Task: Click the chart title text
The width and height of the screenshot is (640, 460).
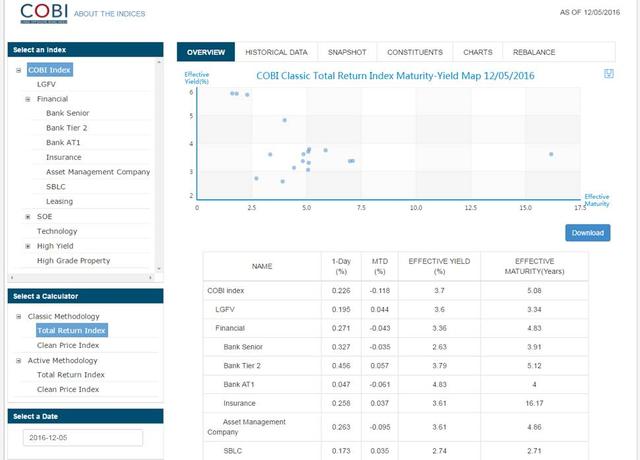Action: (395, 76)
